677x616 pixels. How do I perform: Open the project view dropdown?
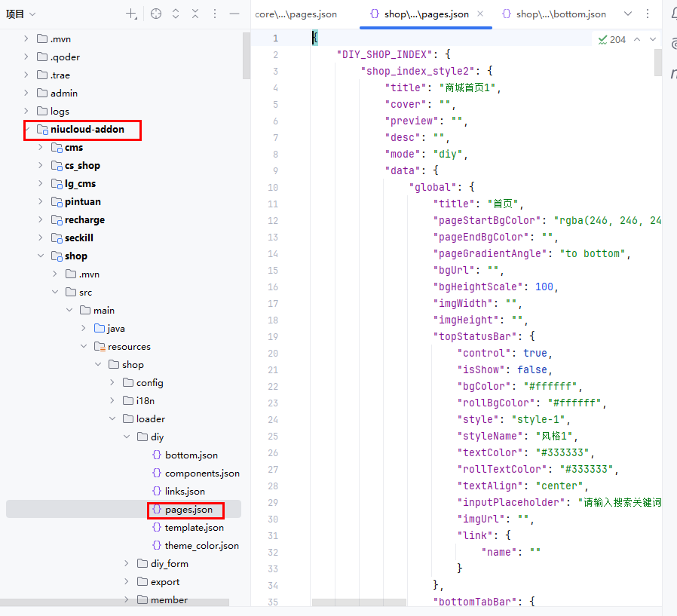pos(21,14)
